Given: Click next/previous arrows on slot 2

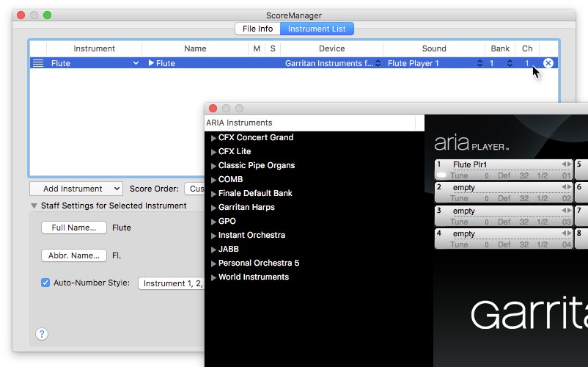Looking at the screenshot, I should click(x=566, y=186).
